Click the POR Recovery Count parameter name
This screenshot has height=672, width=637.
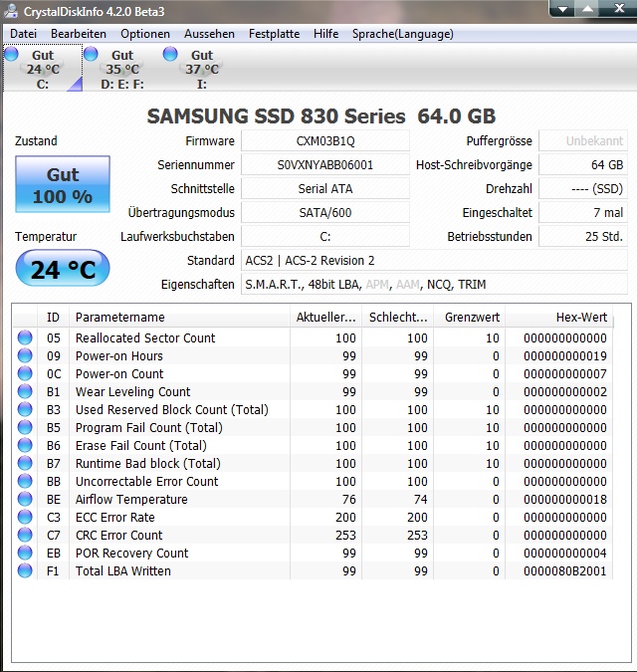[x=132, y=553]
